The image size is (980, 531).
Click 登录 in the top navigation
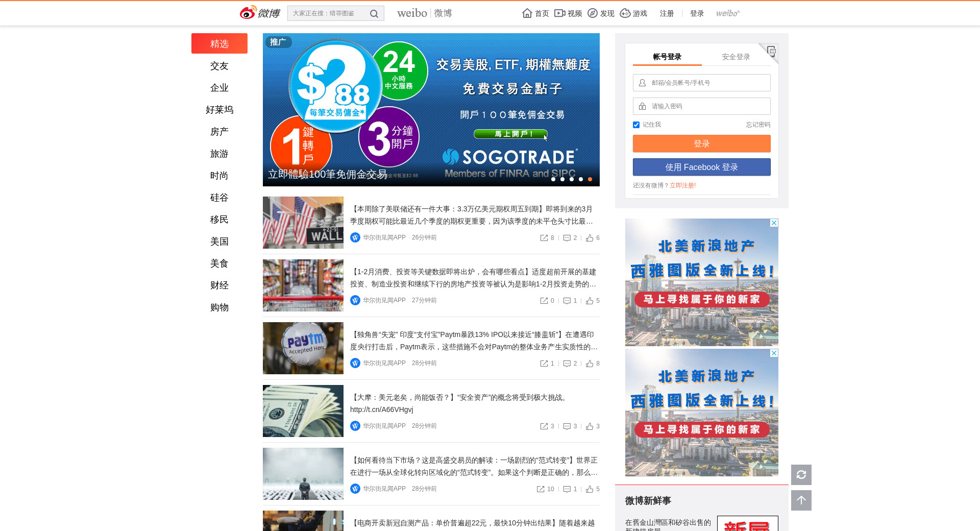pos(697,13)
